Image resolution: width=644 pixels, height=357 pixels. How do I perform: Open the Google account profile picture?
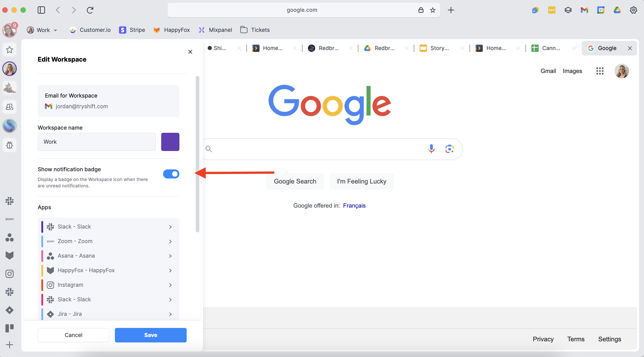[x=622, y=71]
